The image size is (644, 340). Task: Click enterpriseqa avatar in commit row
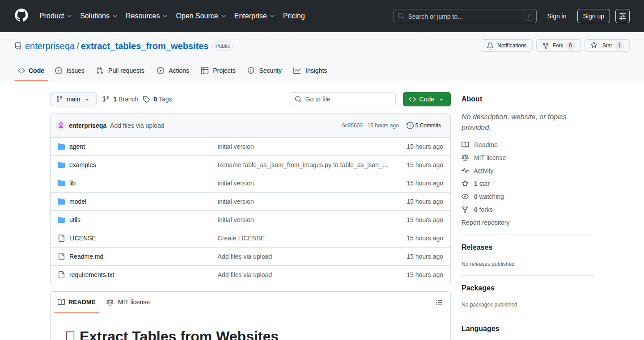[61, 126]
